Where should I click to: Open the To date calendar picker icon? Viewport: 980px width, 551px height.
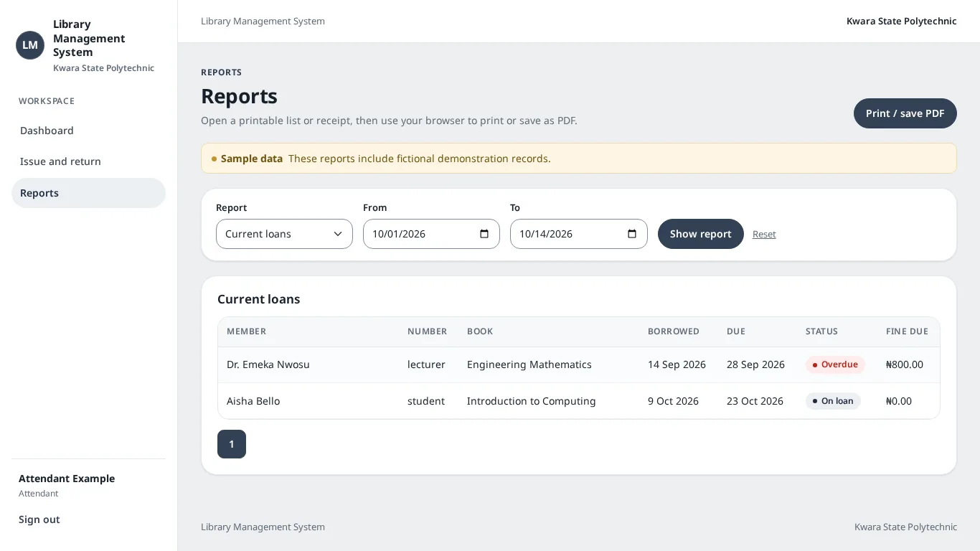pyautogui.click(x=632, y=234)
